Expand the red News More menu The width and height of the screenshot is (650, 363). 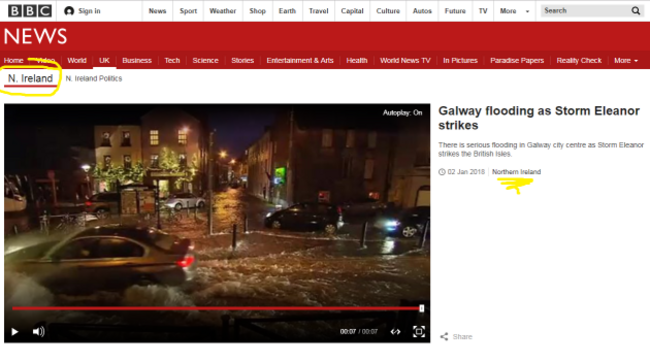point(626,60)
